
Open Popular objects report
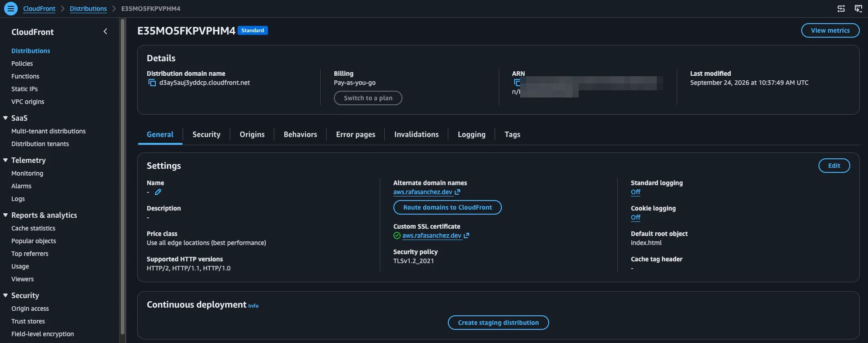(34, 241)
